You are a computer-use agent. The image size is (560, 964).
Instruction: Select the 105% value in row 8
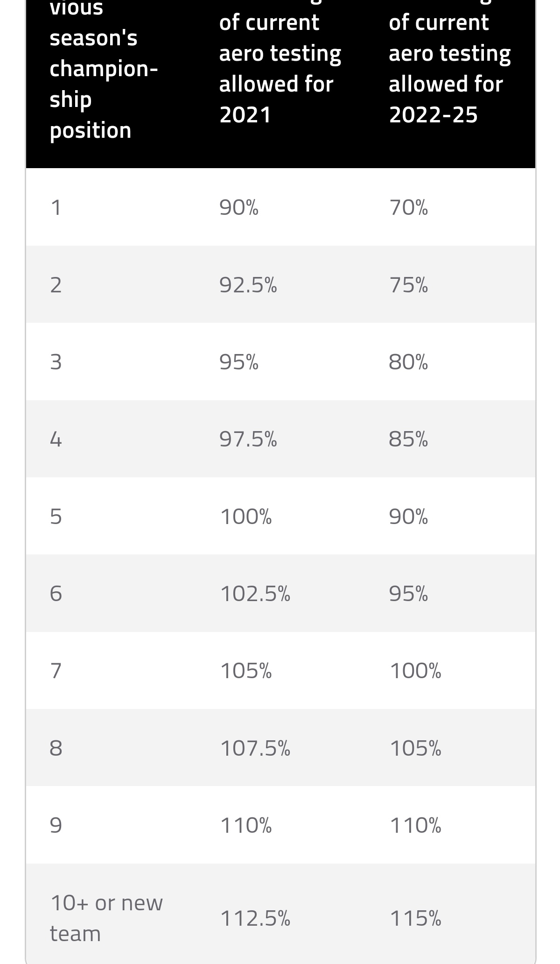(415, 748)
